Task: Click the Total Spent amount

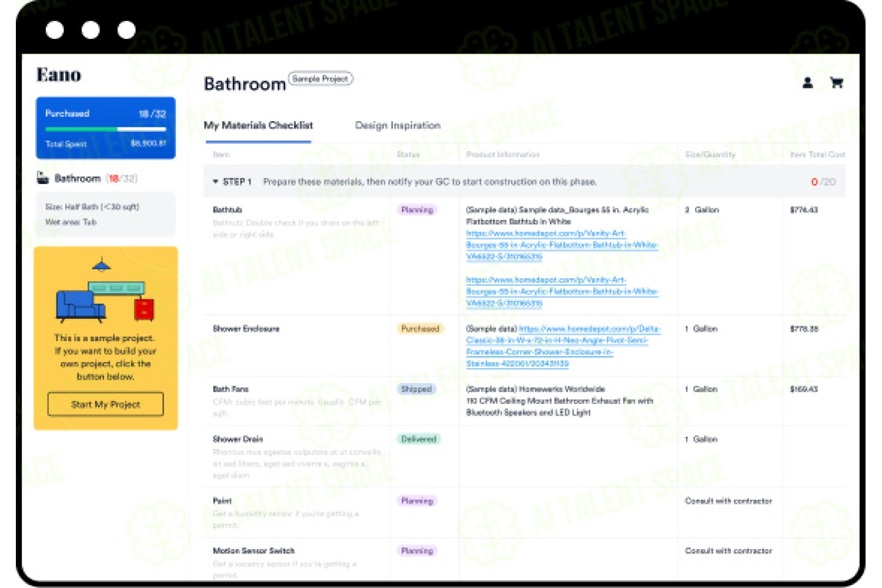Action: (x=148, y=143)
